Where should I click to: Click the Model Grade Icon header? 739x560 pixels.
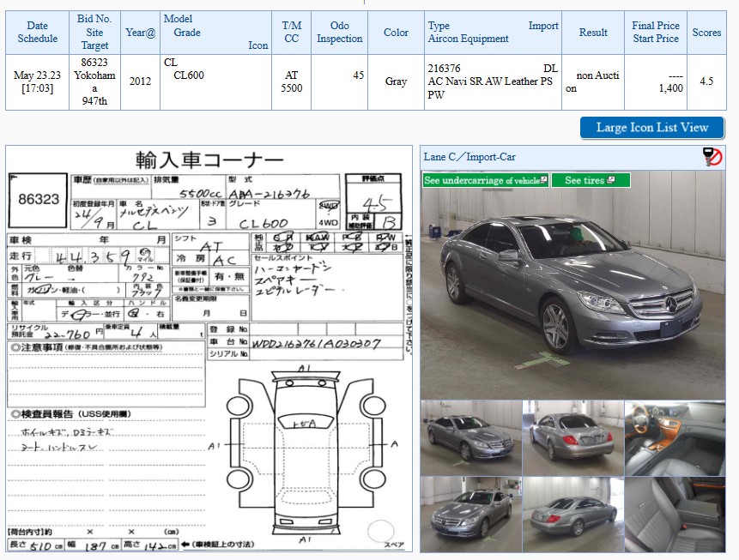(x=215, y=33)
